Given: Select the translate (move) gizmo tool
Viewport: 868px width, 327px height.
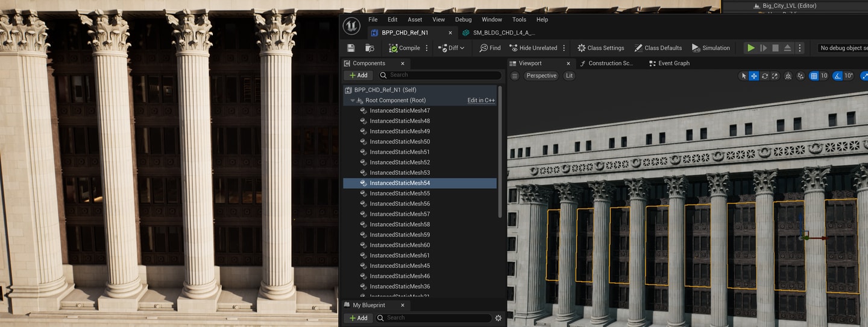Looking at the screenshot, I should click(x=754, y=76).
